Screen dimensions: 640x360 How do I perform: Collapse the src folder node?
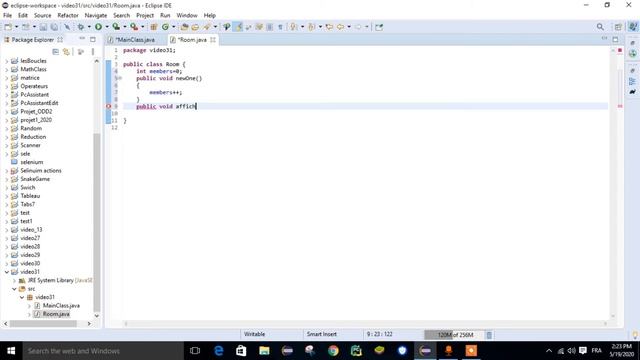click(x=14, y=289)
